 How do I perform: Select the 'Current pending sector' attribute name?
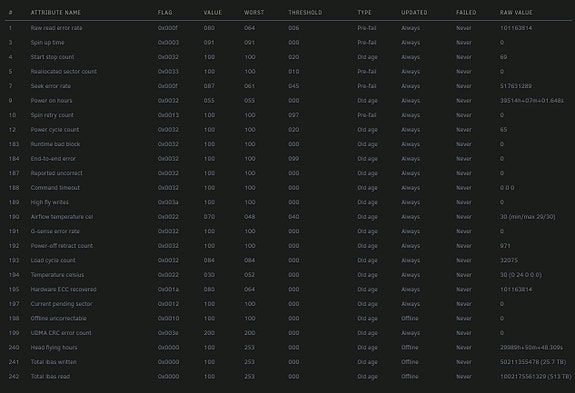click(x=61, y=304)
